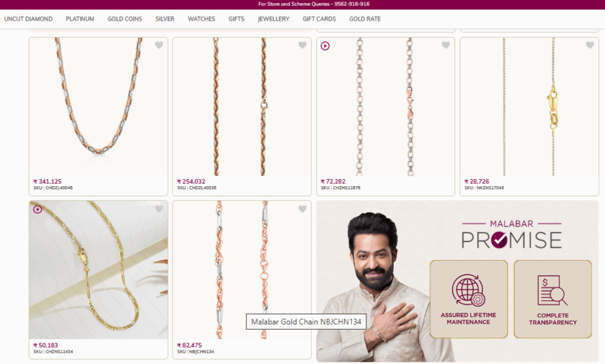Select the SKU CHDZL40036 label
Image resolution: width=605 pixels, height=364 pixels.
point(197,188)
